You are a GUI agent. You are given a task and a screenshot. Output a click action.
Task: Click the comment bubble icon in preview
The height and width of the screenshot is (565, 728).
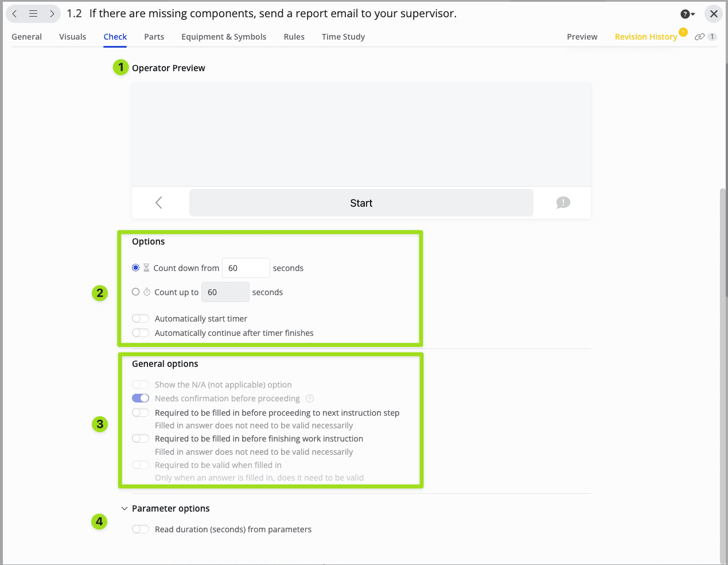563,203
